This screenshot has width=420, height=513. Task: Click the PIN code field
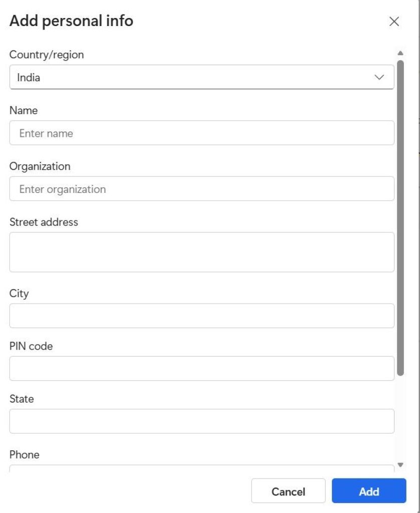(x=200, y=368)
